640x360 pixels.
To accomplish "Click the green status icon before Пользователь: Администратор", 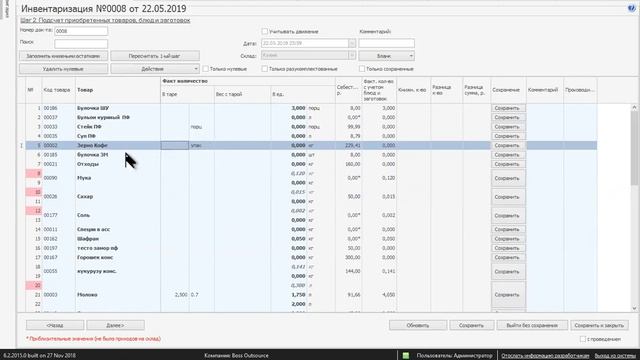I will (x=405, y=356).
